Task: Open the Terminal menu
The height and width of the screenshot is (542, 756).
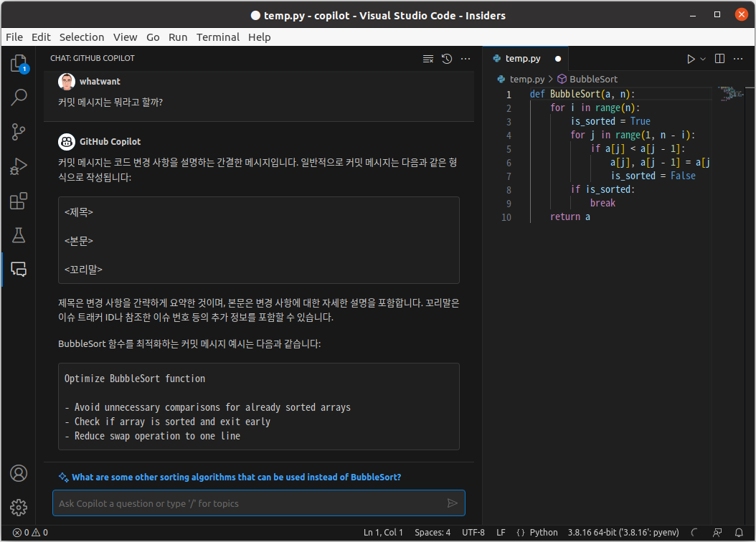Action: [218, 37]
